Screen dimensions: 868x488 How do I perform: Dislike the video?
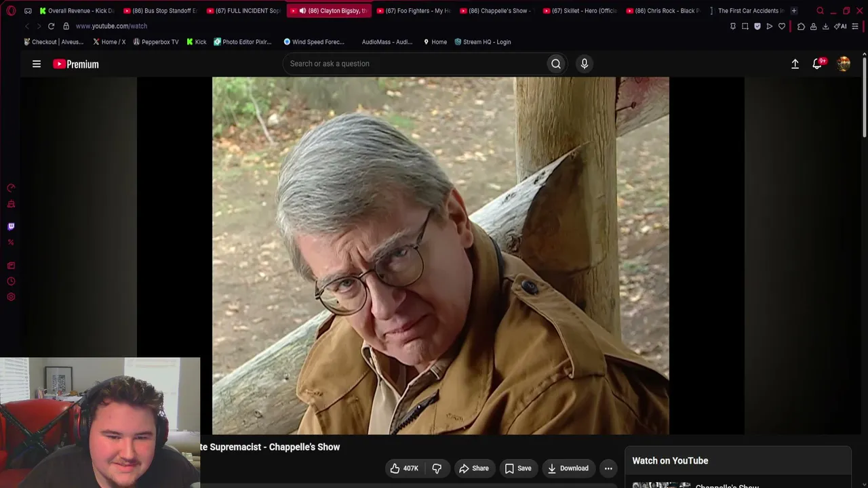pyautogui.click(x=437, y=468)
